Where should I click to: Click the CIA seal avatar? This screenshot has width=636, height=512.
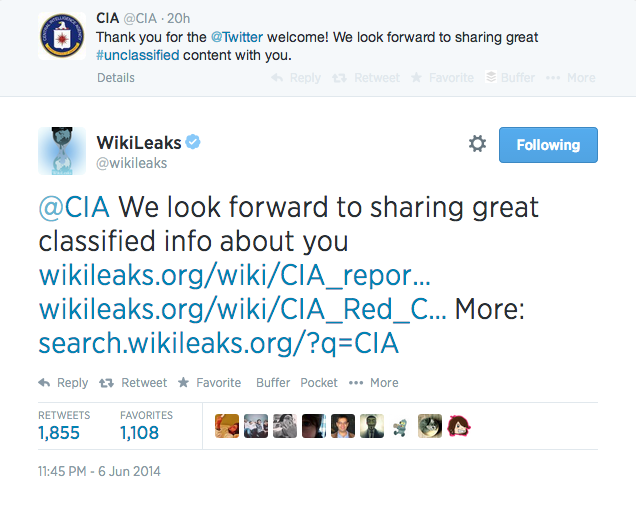pyautogui.click(x=60, y=35)
